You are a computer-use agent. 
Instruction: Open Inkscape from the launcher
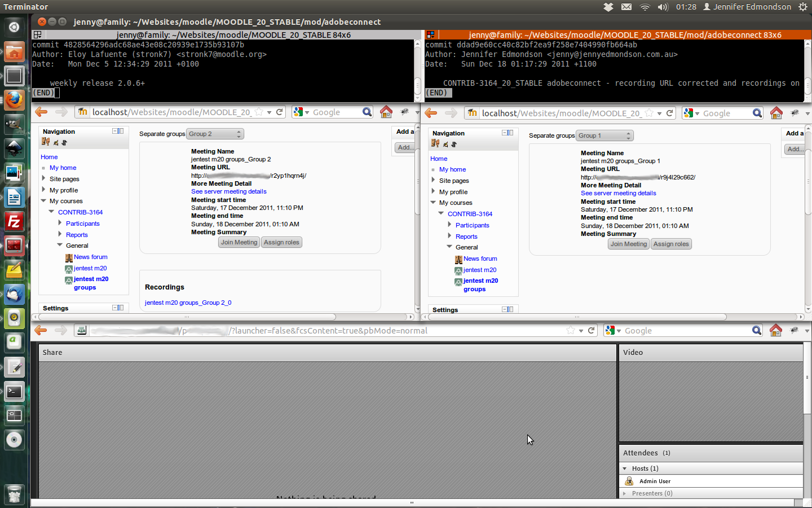pyautogui.click(x=14, y=148)
